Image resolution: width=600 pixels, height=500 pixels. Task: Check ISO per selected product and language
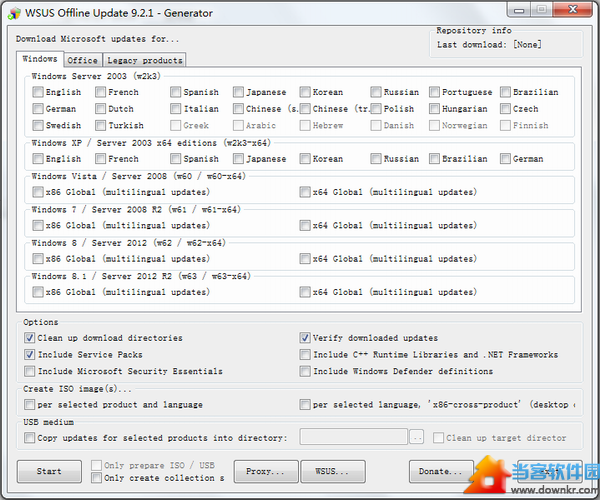29,404
